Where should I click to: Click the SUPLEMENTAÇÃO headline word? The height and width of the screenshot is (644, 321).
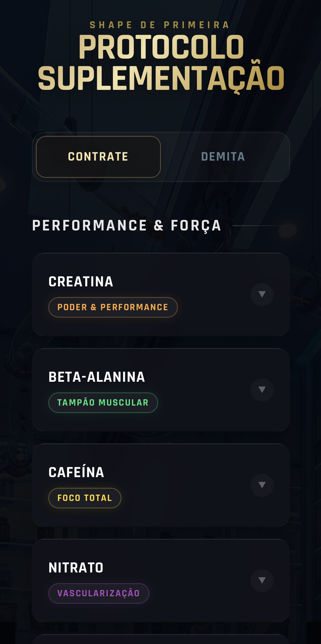[161, 79]
